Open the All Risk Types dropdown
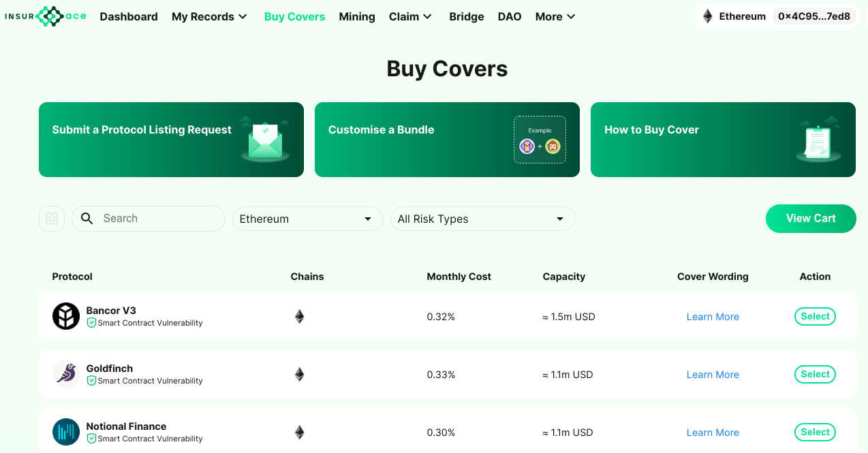868x453 pixels. click(x=482, y=219)
